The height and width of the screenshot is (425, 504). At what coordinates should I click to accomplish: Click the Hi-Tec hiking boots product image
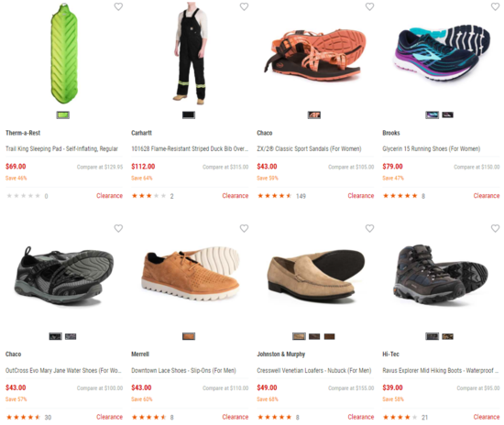[441, 275]
